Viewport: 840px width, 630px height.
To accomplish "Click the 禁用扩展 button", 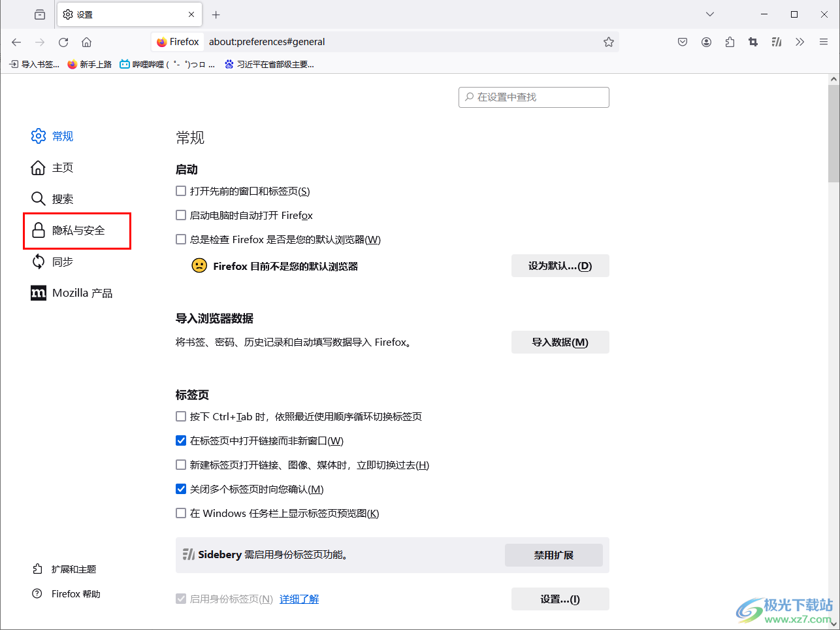I will click(x=553, y=555).
